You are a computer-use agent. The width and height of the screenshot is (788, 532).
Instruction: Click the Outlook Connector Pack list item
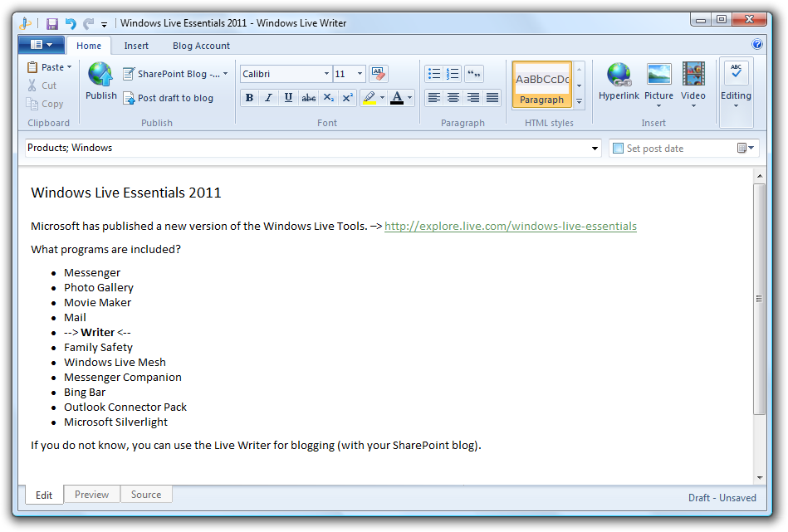(125, 407)
